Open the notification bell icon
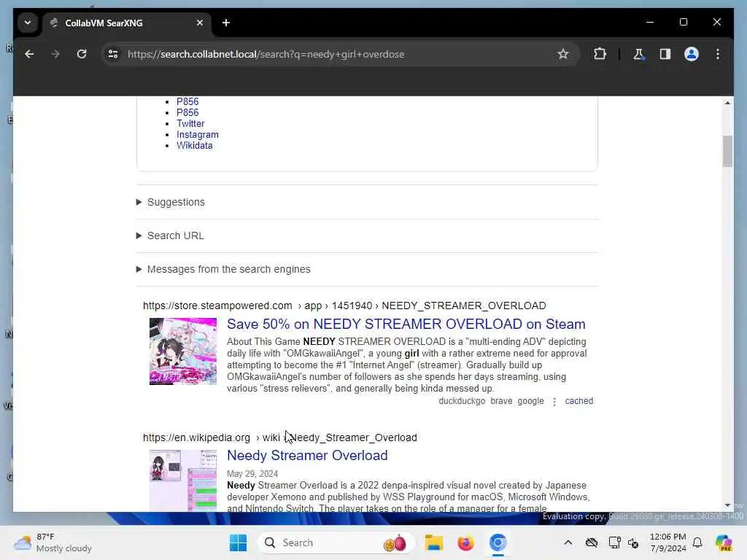This screenshot has width=747, height=560. click(x=697, y=542)
